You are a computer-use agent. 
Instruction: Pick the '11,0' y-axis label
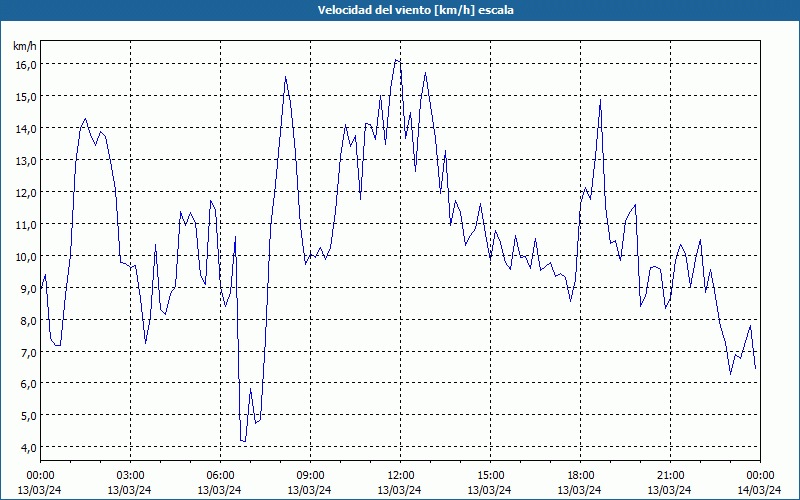26,224
